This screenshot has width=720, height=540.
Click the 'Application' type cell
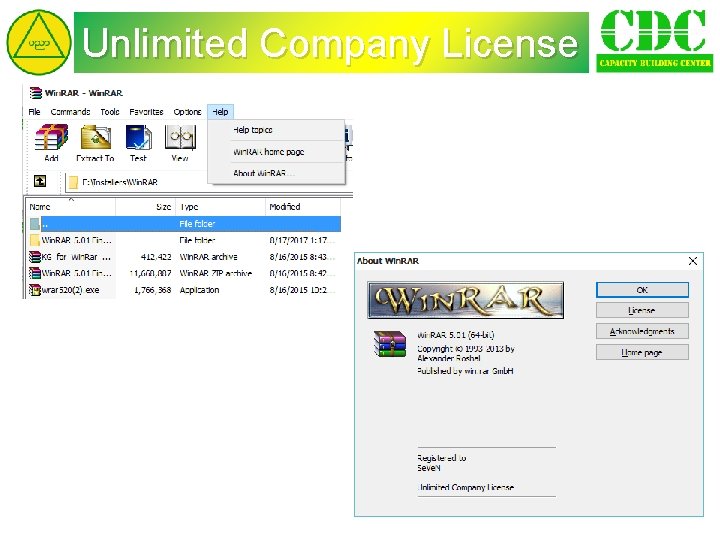(199, 290)
